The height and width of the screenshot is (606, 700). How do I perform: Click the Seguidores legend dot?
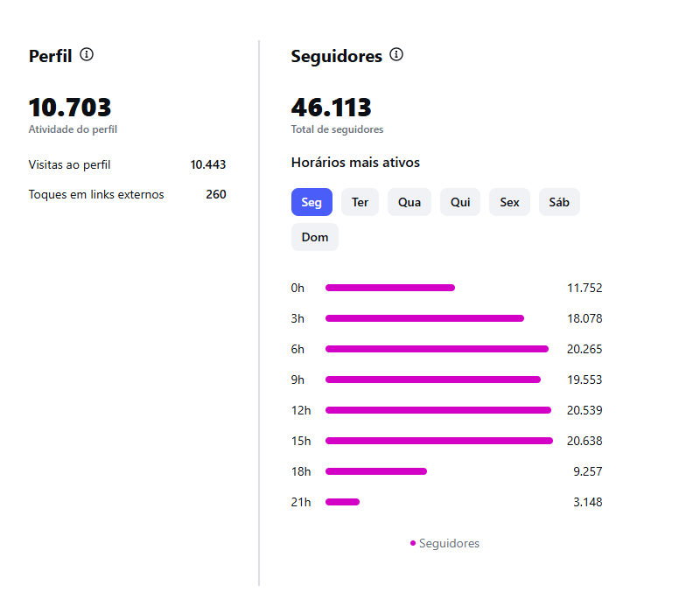(413, 543)
